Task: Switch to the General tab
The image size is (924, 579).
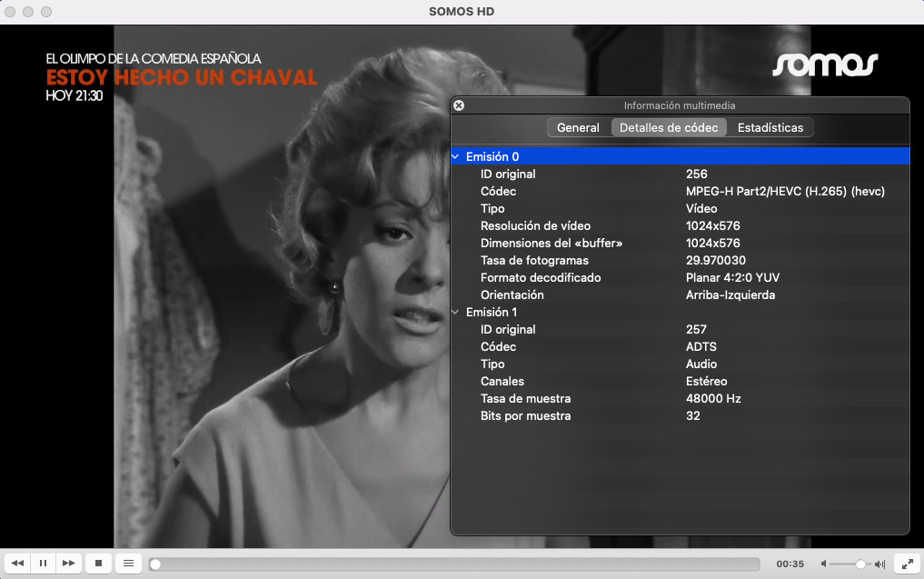Action: tap(578, 128)
